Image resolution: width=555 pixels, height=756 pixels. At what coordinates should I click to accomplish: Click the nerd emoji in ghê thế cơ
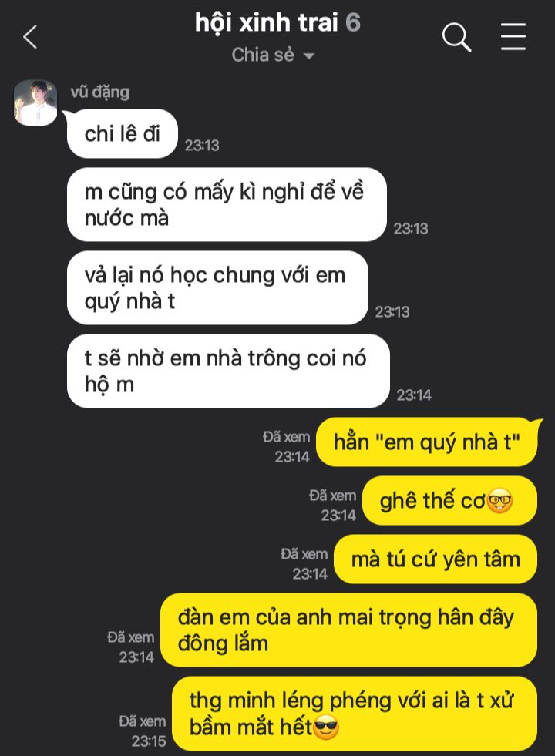pos(499,501)
